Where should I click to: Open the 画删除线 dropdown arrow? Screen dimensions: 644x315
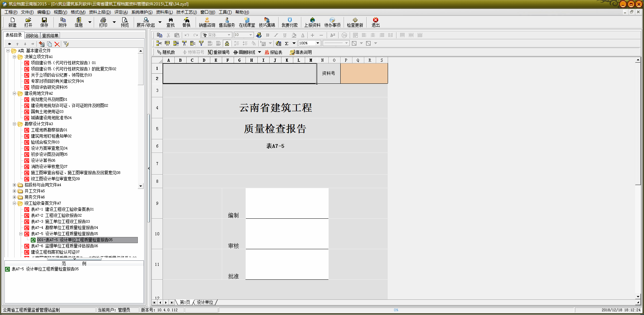pos(260,52)
